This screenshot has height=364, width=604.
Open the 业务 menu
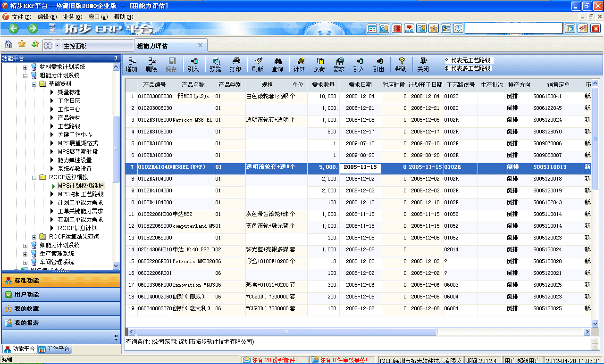pyautogui.click(x=72, y=17)
